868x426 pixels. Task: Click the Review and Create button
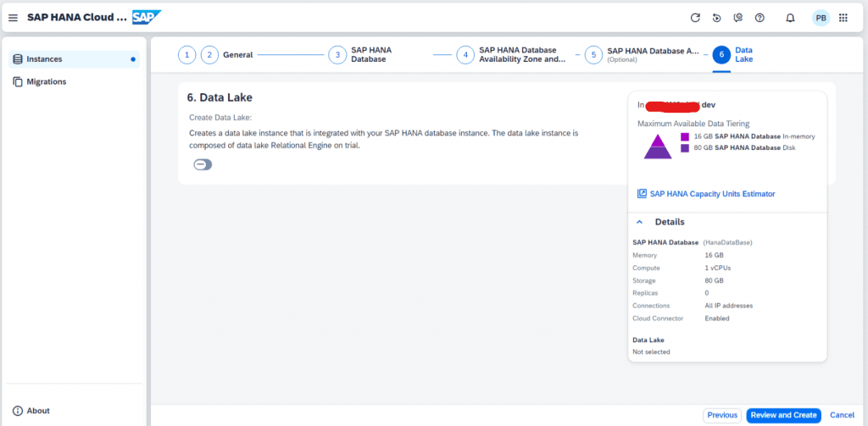[x=783, y=415]
